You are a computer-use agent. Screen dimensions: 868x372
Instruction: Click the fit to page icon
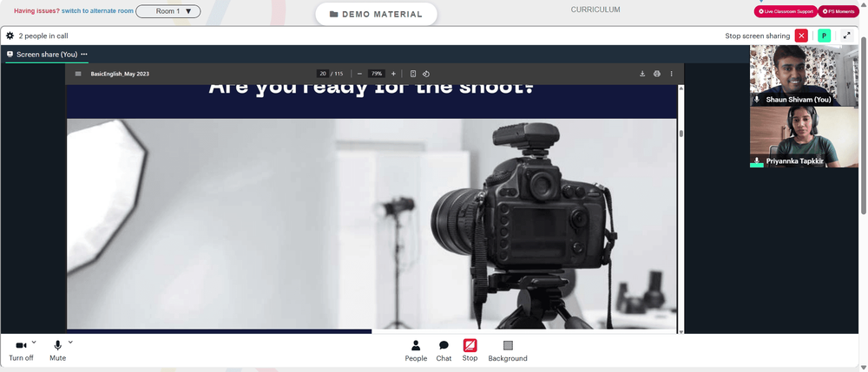pos(413,74)
